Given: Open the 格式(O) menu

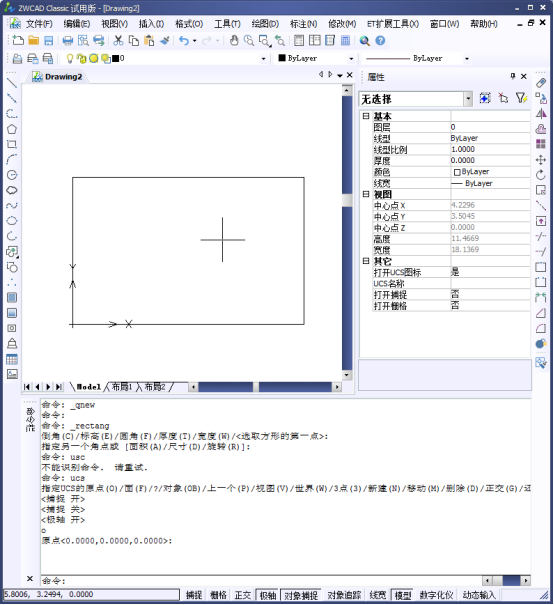Looking at the screenshot, I should coord(189,24).
